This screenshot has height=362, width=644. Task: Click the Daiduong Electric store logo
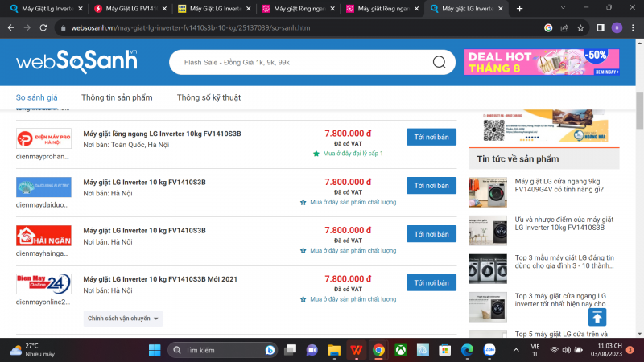click(43, 187)
